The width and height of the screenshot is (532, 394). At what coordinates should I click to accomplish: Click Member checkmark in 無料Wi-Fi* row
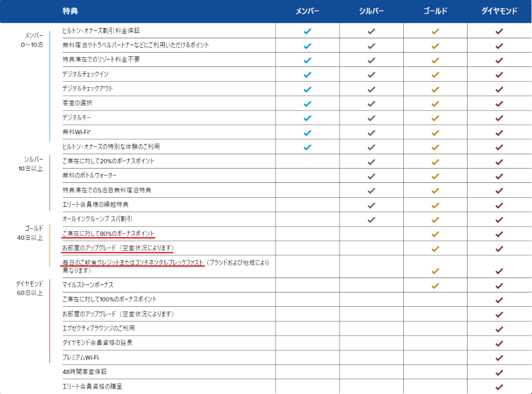point(307,133)
